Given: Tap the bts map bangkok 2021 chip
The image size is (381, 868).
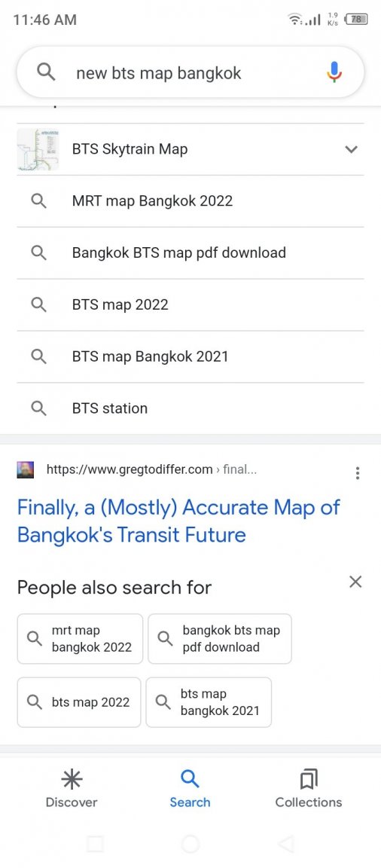Looking at the screenshot, I should click(209, 702).
